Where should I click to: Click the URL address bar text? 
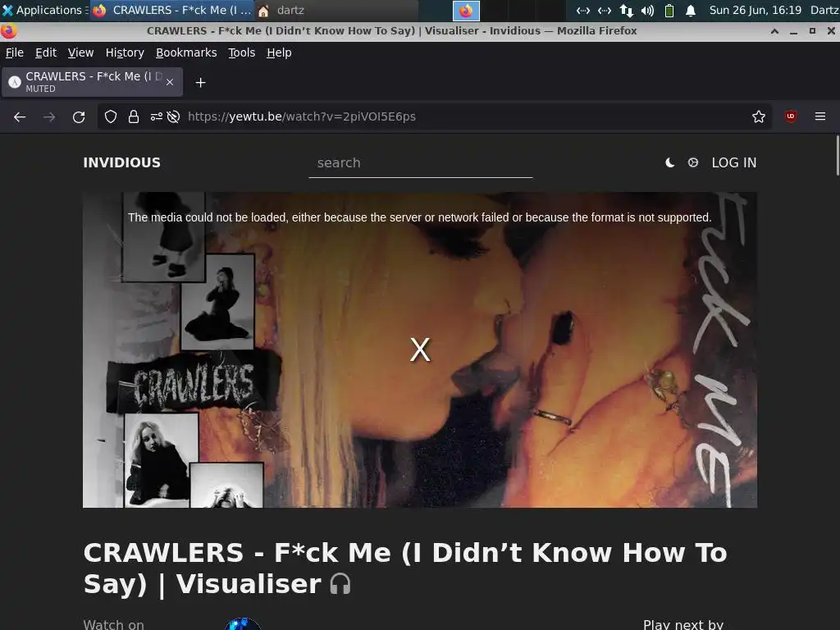tap(302, 116)
